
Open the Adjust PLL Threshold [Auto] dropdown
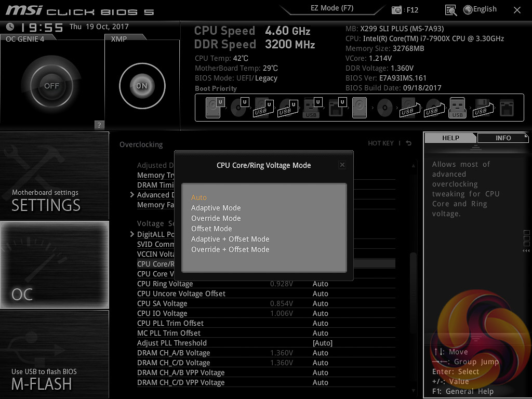click(322, 343)
